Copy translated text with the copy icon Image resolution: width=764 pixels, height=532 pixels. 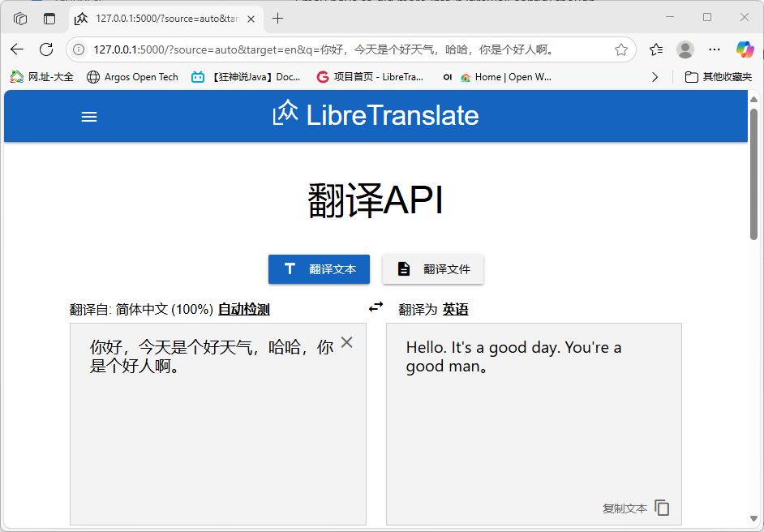[x=662, y=508]
